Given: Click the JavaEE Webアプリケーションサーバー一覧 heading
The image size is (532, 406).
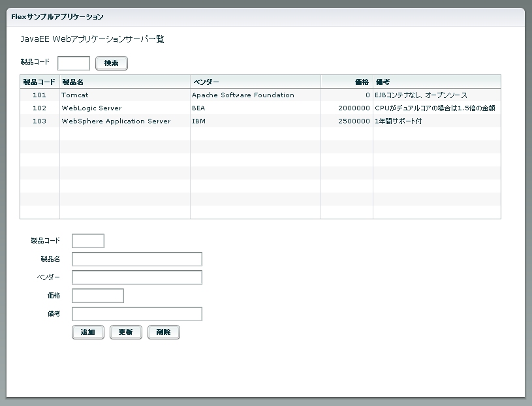Looking at the screenshot, I should pos(92,39).
